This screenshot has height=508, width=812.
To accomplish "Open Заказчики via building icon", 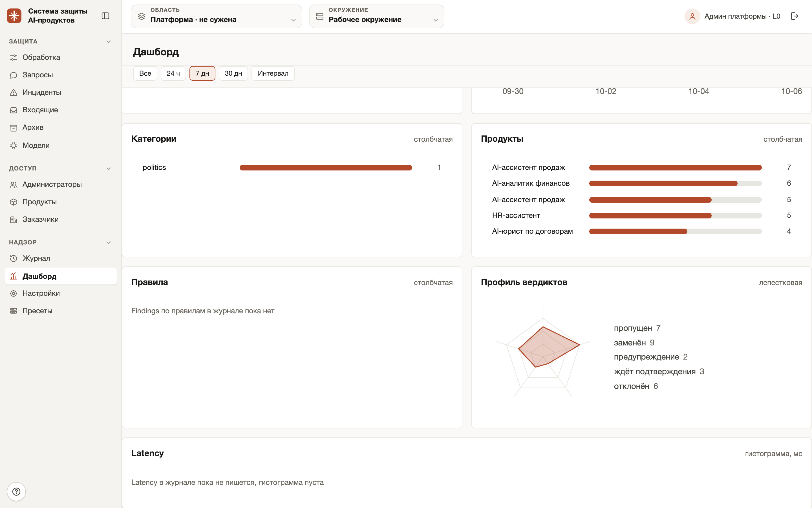I will [14, 219].
